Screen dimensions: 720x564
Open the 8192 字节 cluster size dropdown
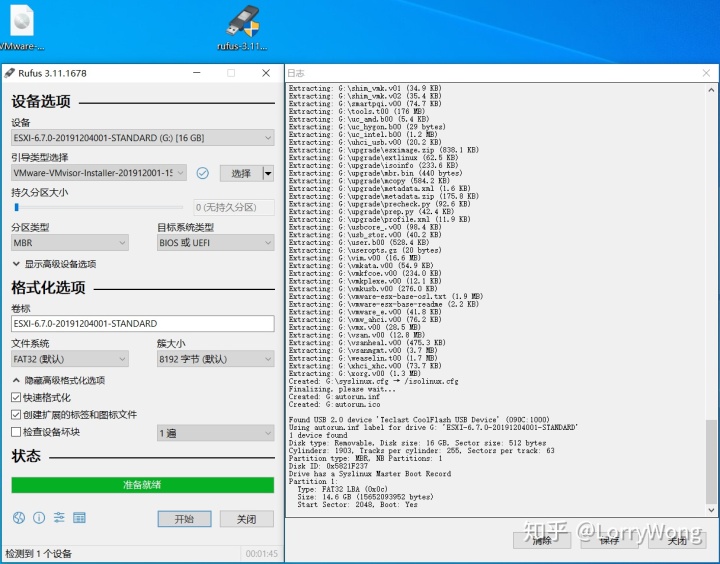click(x=216, y=359)
